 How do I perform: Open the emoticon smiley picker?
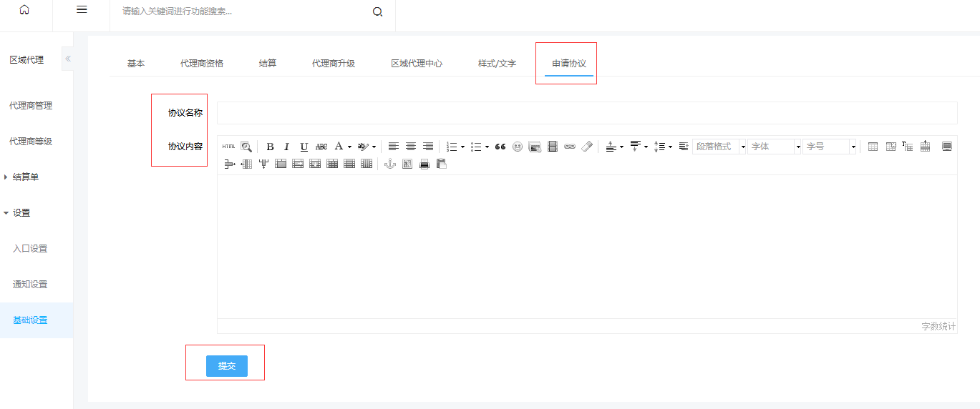pos(518,147)
